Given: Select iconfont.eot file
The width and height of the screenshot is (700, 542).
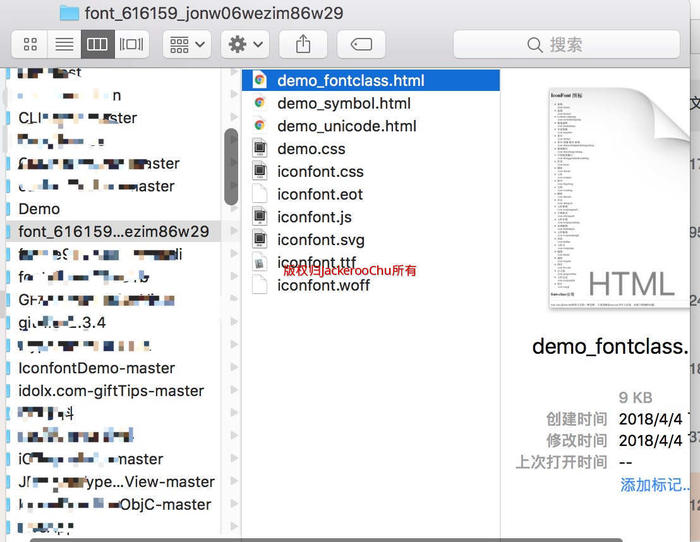Looking at the screenshot, I should pos(371,194).
